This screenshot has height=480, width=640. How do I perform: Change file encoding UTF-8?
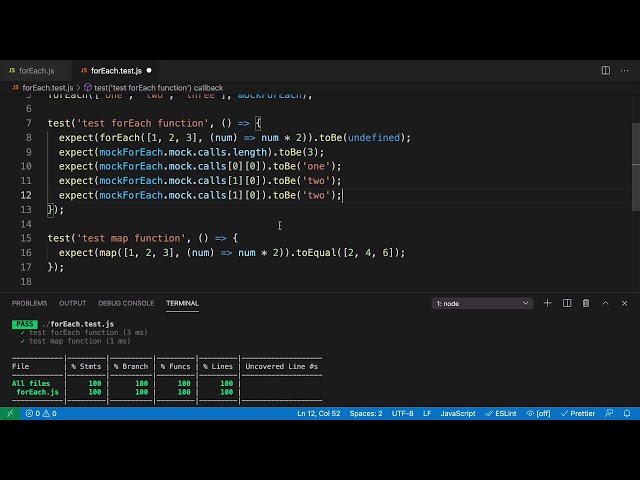(402, 413)
